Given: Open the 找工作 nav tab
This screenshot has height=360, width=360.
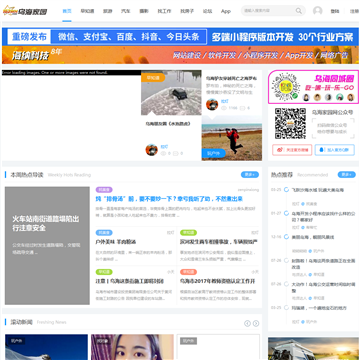Looking at the screenshot, I should pos(164,11).
